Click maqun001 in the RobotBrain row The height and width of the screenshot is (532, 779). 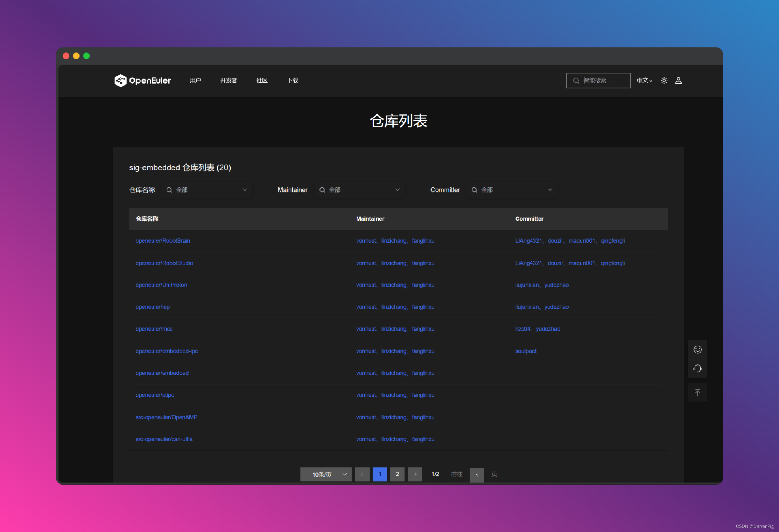point(582,240)
